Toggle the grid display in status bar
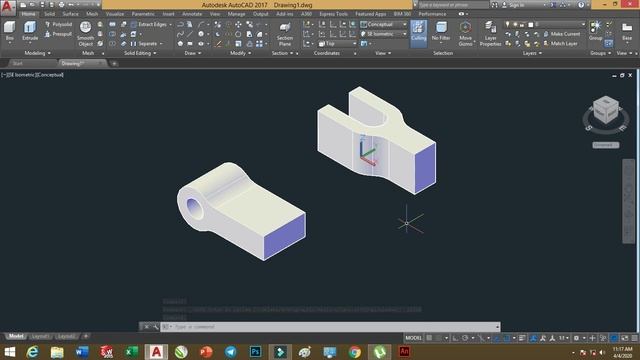Screen dimensions: 640x360 click(429, 338)
